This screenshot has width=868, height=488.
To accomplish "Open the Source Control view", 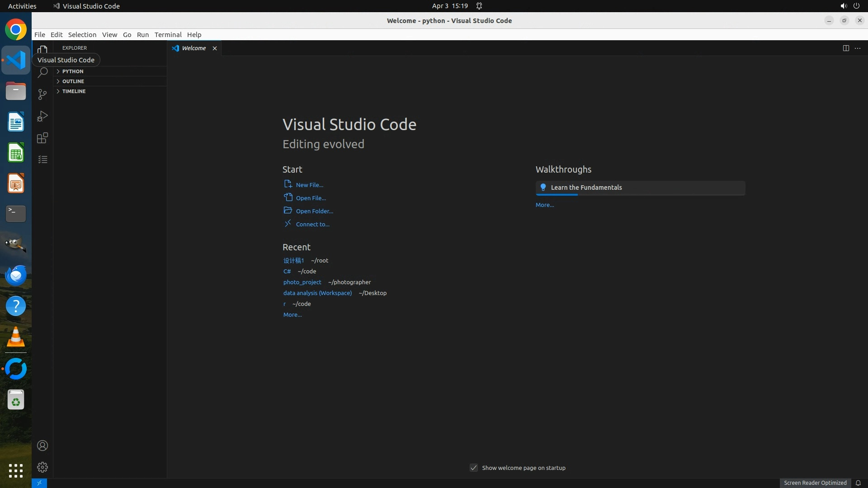I will coord(42,94).
